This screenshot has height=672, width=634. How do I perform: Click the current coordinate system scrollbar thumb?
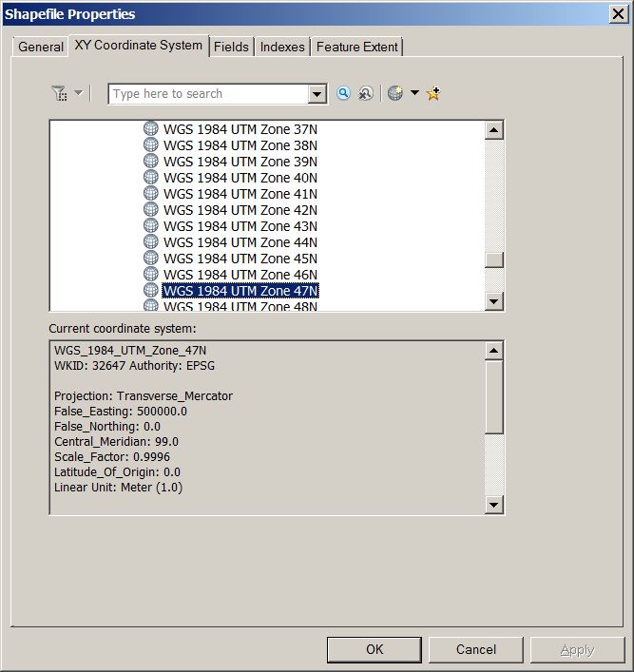pos(494,397)
